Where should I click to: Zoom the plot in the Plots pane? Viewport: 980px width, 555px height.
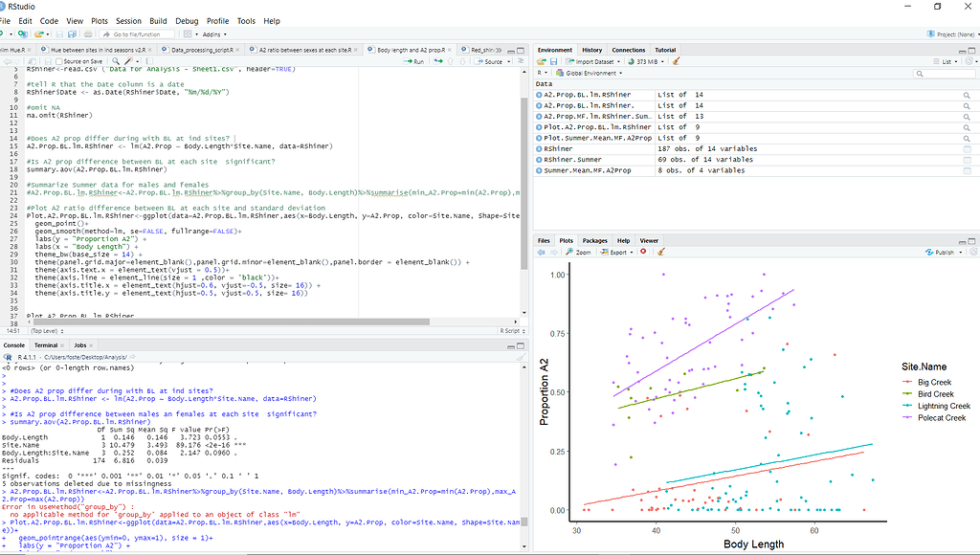[575, 252]
